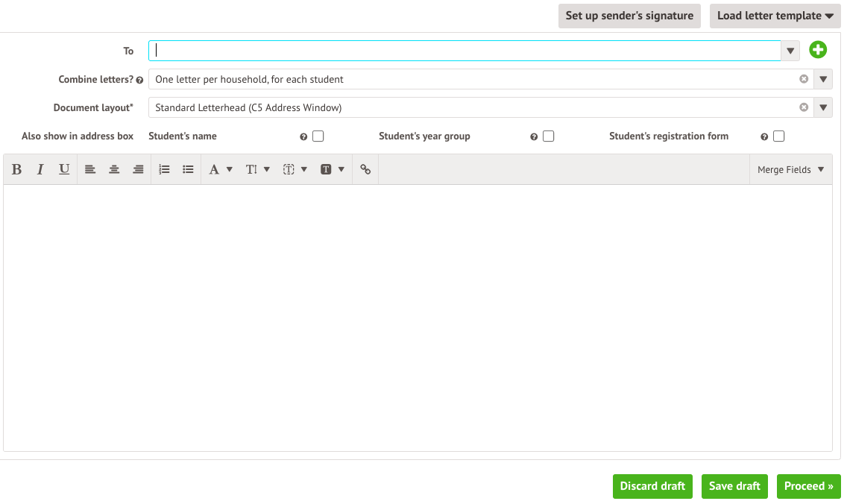
Task: Expand the To field dropdown arrow
Action: (x=790, y=51)
